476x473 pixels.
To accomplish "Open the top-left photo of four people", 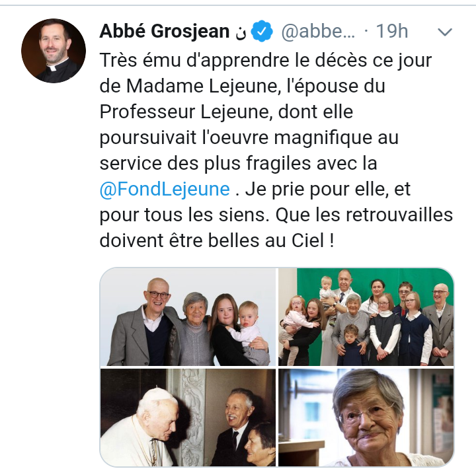I will click(188, 316).
